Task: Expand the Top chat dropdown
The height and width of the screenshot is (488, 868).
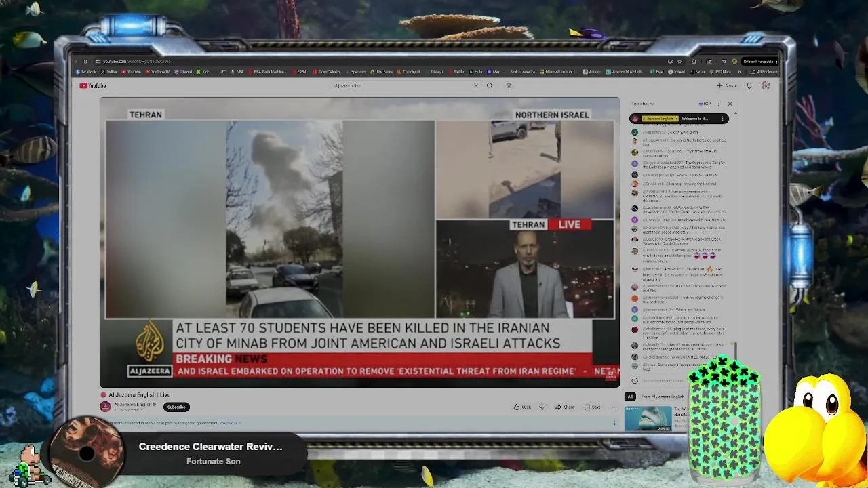Action: click(x=643, y=104)
